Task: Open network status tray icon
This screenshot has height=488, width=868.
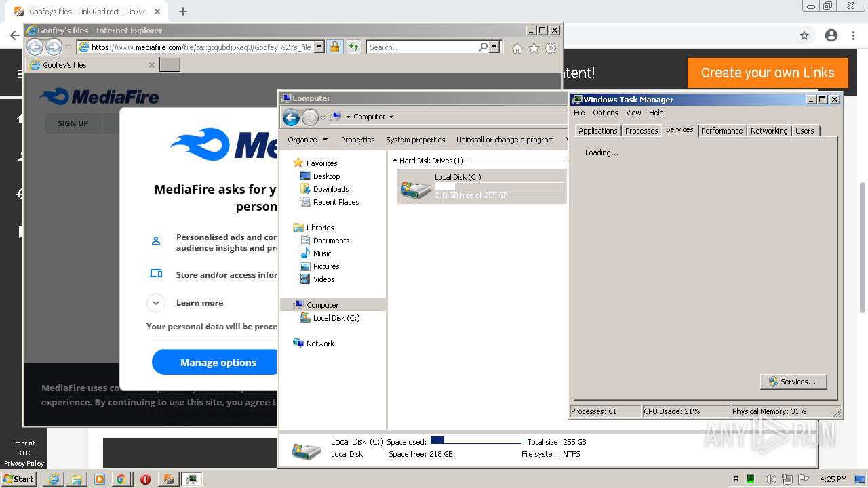Action: coord(787,479)
